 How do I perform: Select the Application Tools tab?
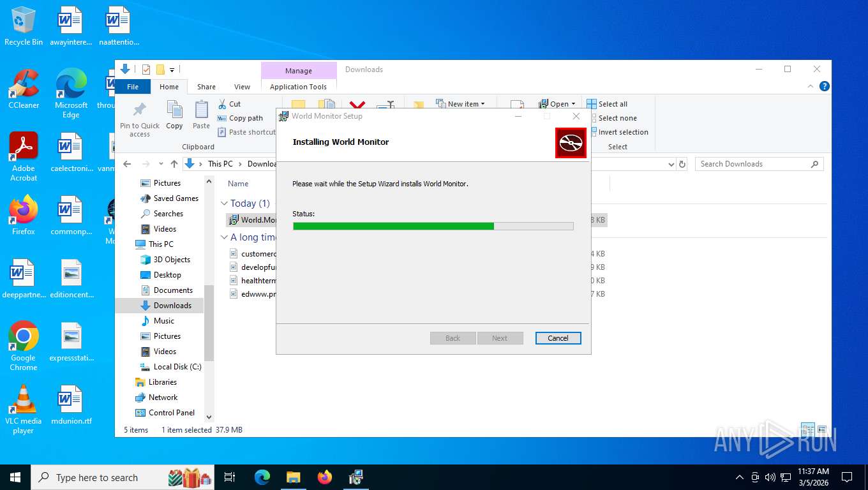point(298,87)
